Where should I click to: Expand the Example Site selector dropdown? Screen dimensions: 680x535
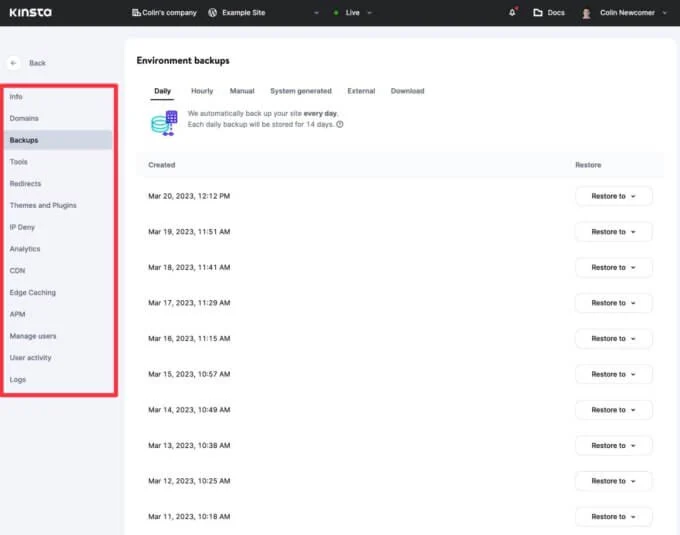[316, 13]
